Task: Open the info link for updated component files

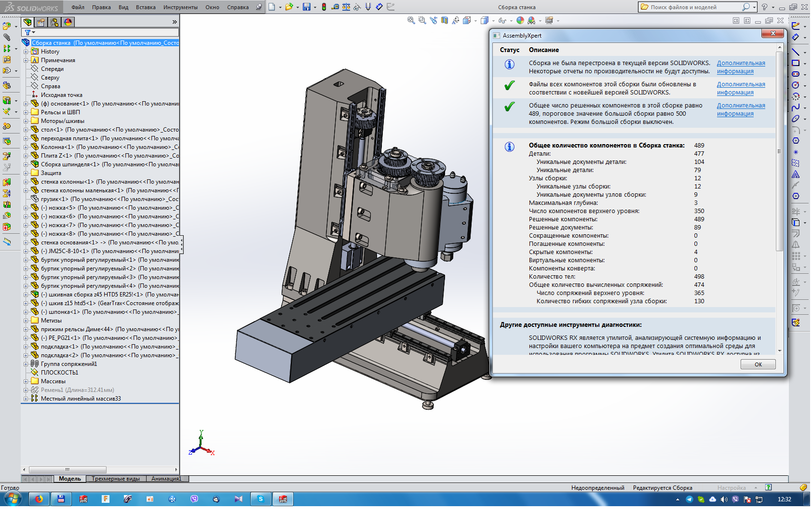Action: pos(741,88)
